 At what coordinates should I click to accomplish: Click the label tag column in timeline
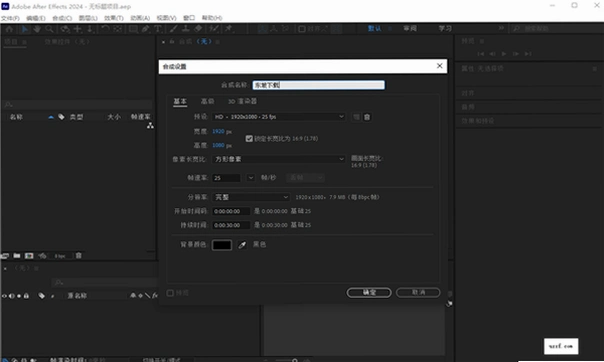point(41,296)
